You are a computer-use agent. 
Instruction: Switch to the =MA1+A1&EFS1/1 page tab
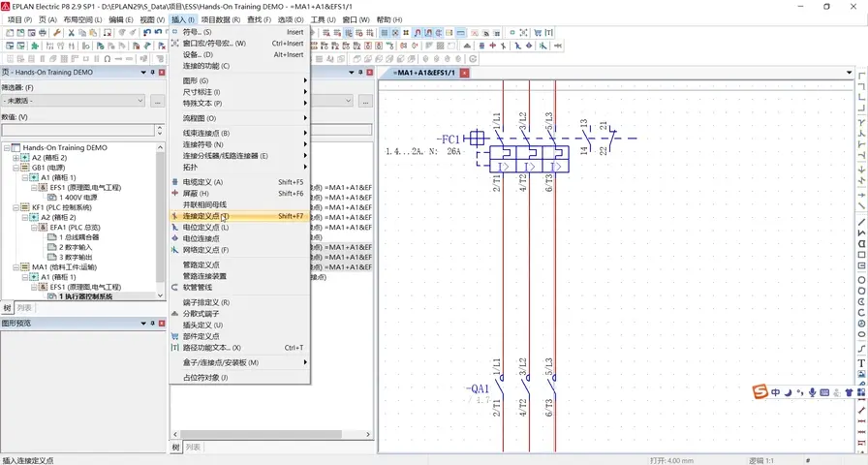[x=425, y=73]
